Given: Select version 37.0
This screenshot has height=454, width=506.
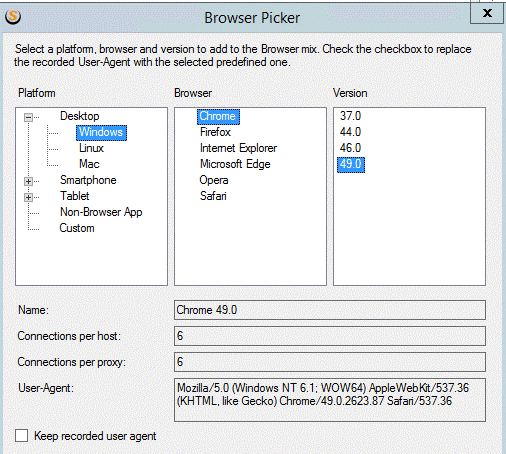Looking at the screenshot, I should tap(350, 116).
